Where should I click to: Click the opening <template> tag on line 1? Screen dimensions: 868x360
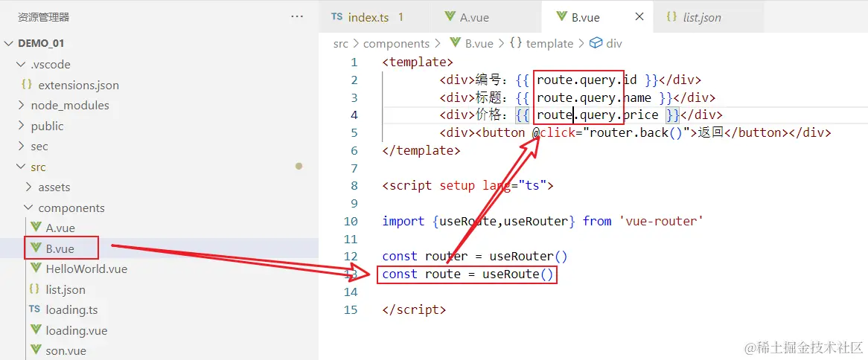(418, 62)
